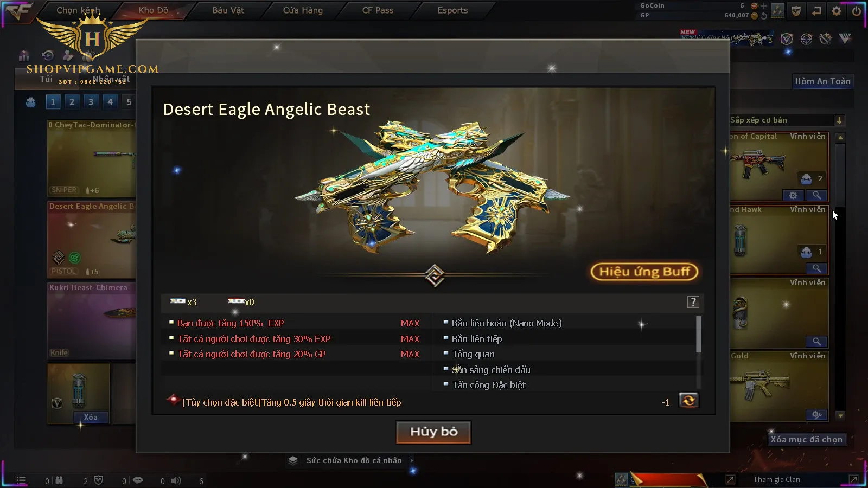Expand the Tham gia Clan panel arrow
The width and height of the screenshot is (868, 488).
click(853, 479)
